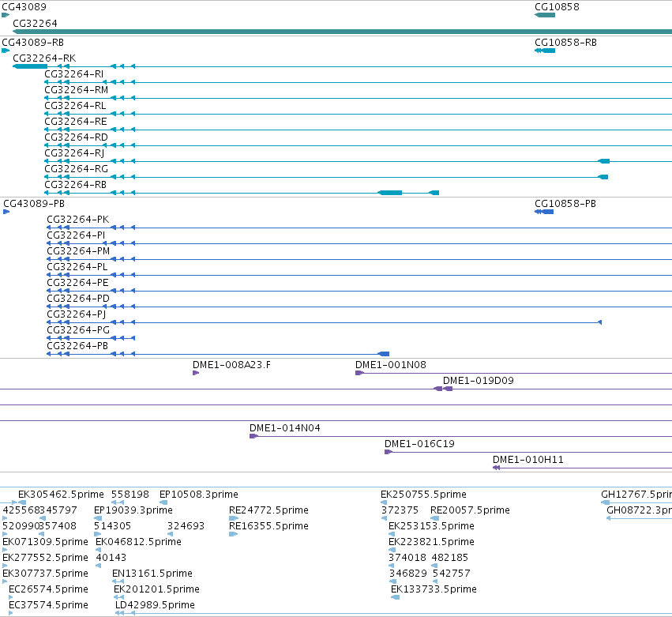Click the EK046812.5prime EST label
This screenshot has width=672, height=617.
(138, 542)
